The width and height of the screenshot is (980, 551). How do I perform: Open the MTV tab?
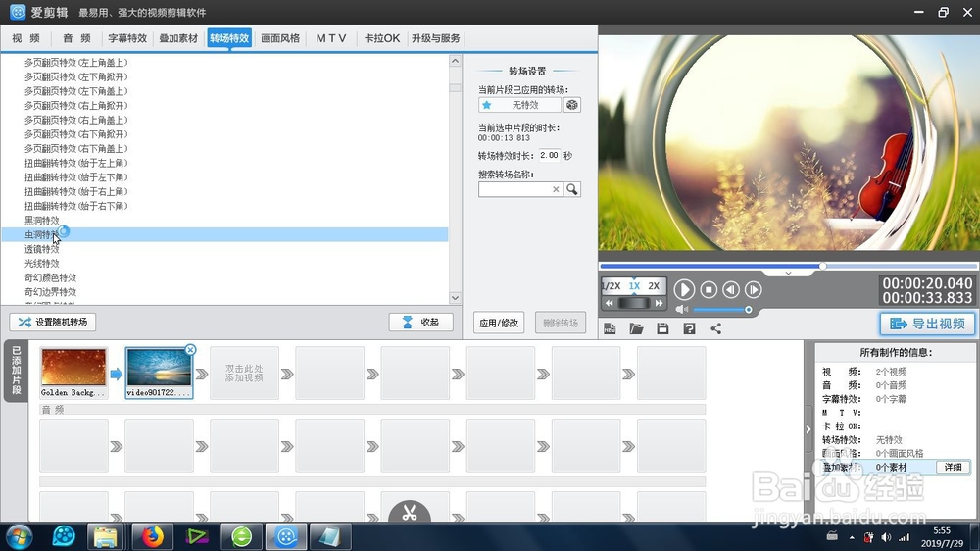tap(331, 38)
